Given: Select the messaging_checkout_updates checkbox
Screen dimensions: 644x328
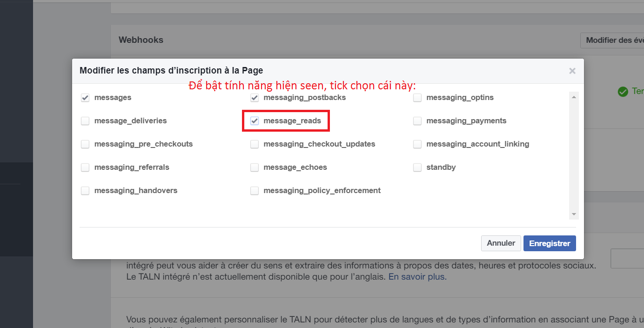Looking at the screenshot, I should 255,144.
